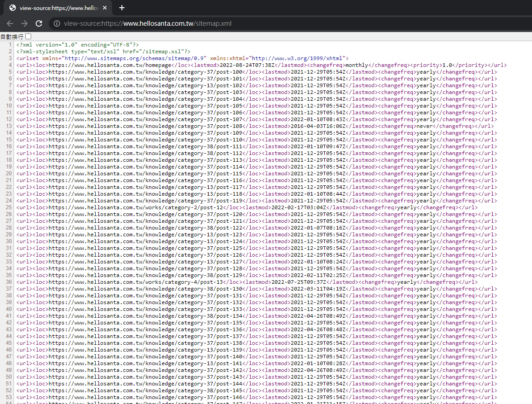Click the post-136 URL text

[x=145, y=329]
